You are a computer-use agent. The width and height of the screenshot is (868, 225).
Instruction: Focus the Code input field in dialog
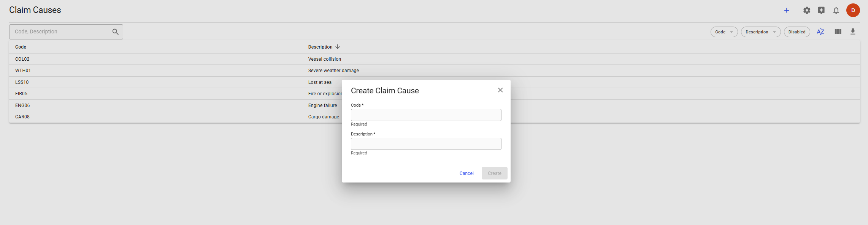[x=426, y=115]
